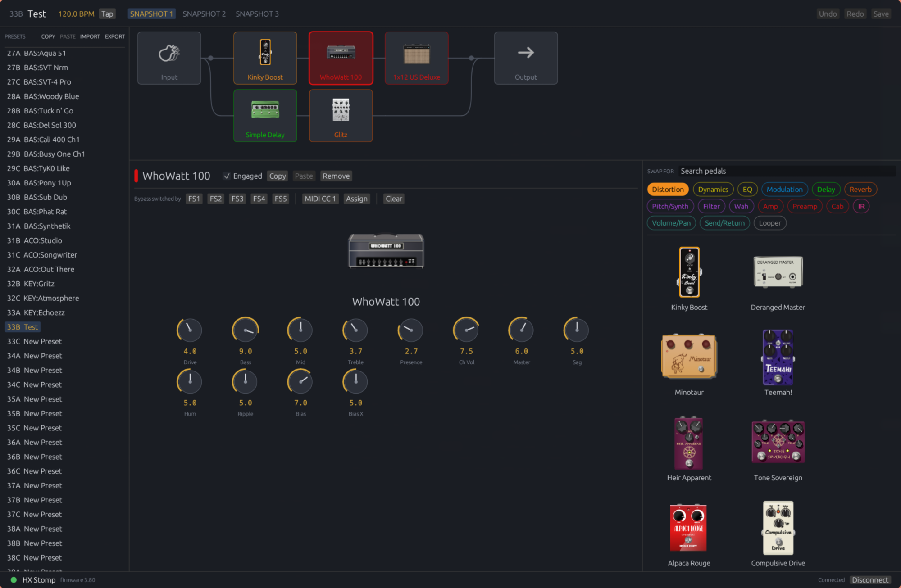Click the Bass knob
This screenshot has height=588, width=901.
[246, 330]
